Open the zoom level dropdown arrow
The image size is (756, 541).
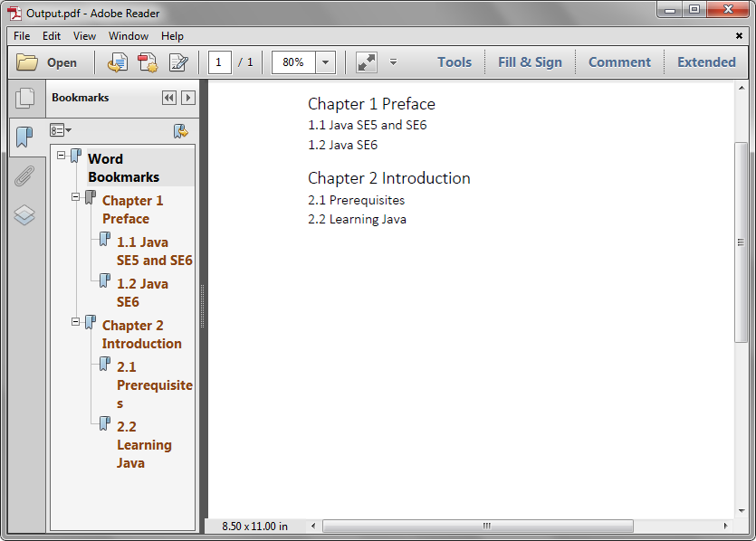pos(325,62)
